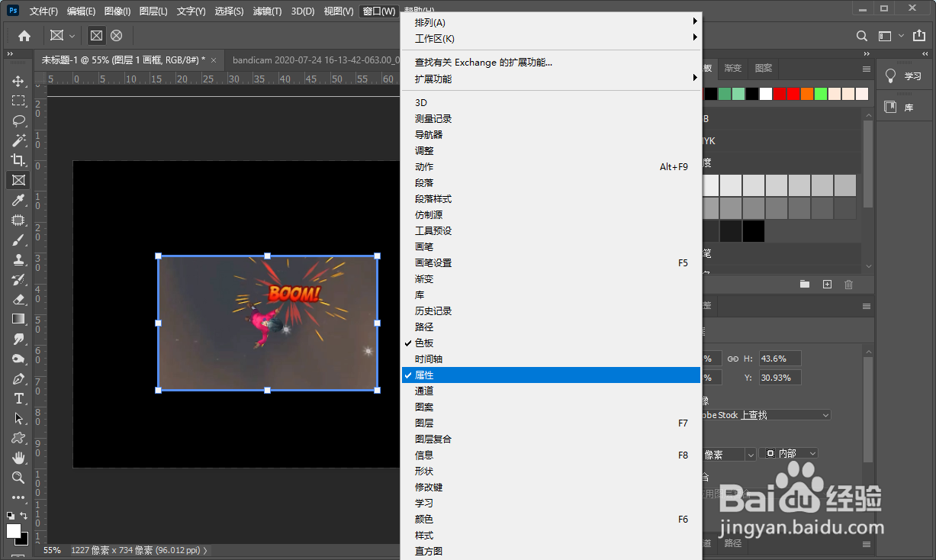Viewport: 936px width, 560px height.
Task: Open the Adobe Stock 上查找 dropdown
Action: point(765,415)
